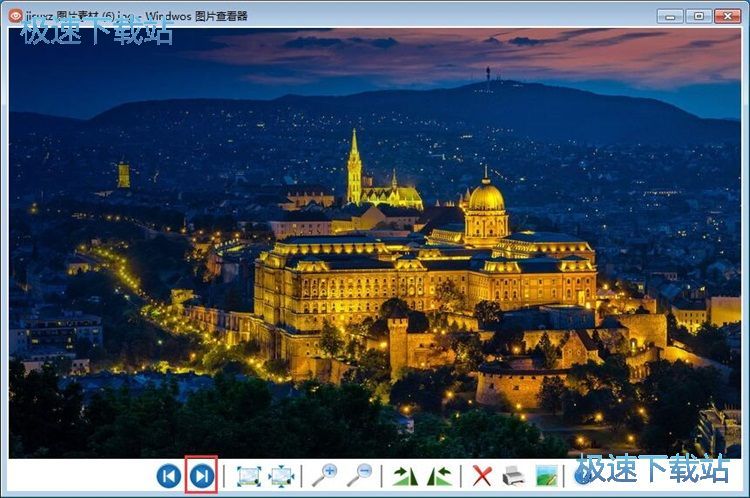Print the current picture

point(514,476)
